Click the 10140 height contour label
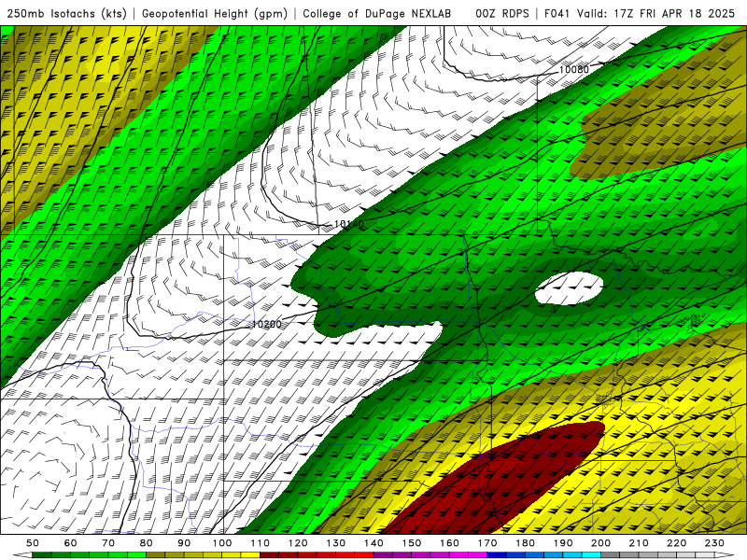Screen dimensions: 747x560 coord(348,224)
